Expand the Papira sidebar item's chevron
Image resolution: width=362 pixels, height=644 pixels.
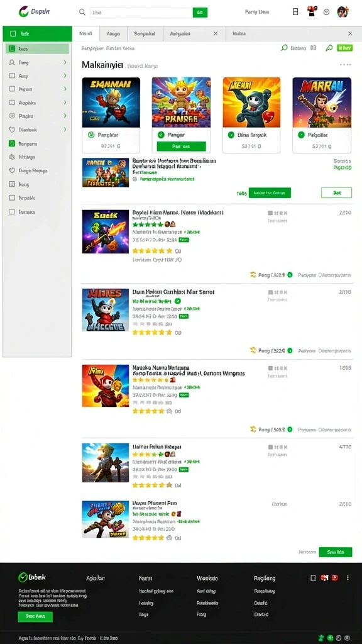pyautogui.click(x=65, y=116)
